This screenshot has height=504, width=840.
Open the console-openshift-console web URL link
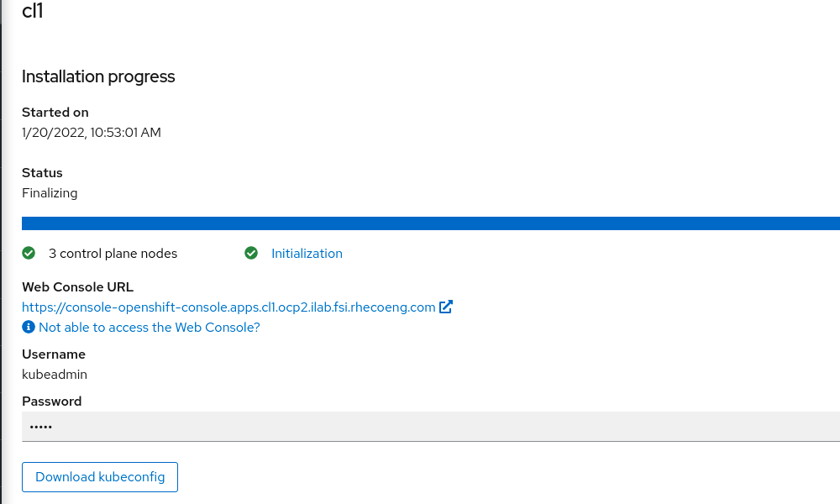coord(228,307)
